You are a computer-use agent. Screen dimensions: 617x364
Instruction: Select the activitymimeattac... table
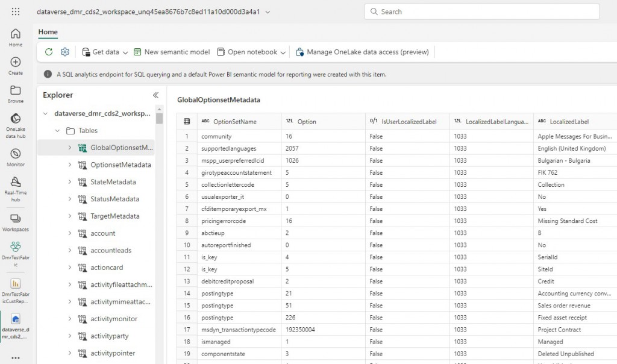121,302
